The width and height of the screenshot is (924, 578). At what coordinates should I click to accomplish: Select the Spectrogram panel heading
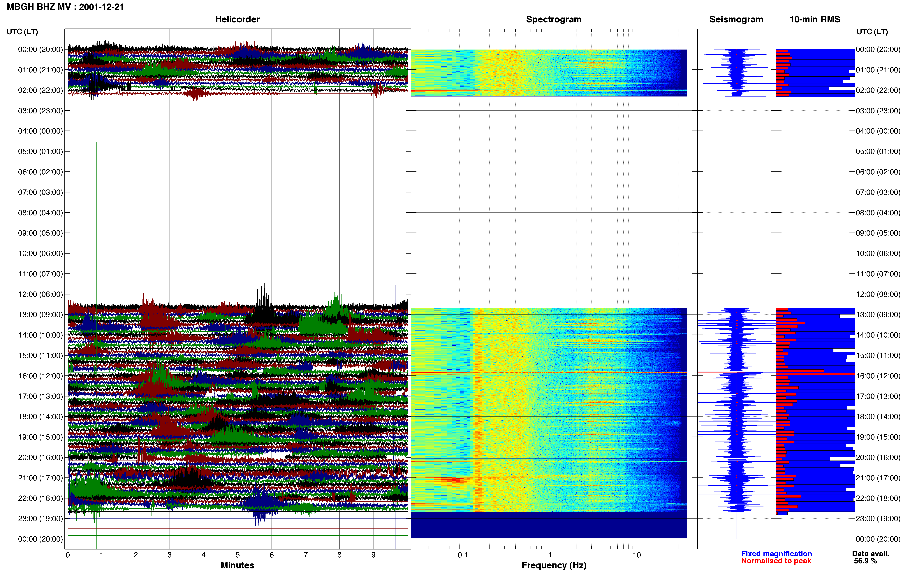[x=554, y=19]
